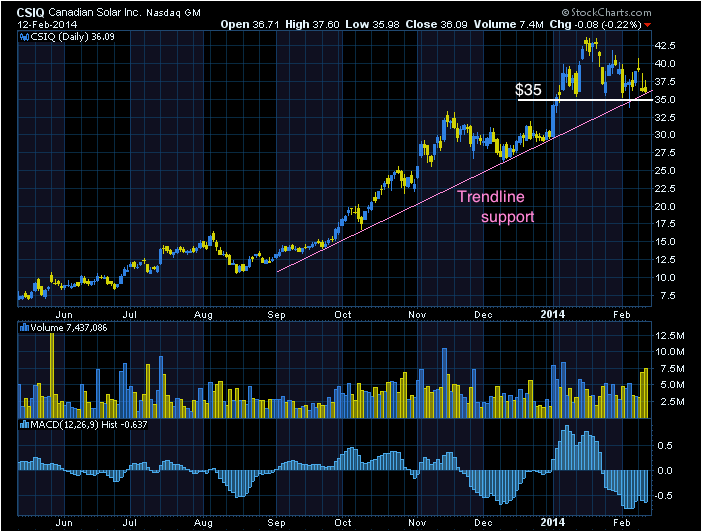Screen dimensions: 702x532
Task: Click the -0.5 MACD axis label
Action: [x=663, y=496]
